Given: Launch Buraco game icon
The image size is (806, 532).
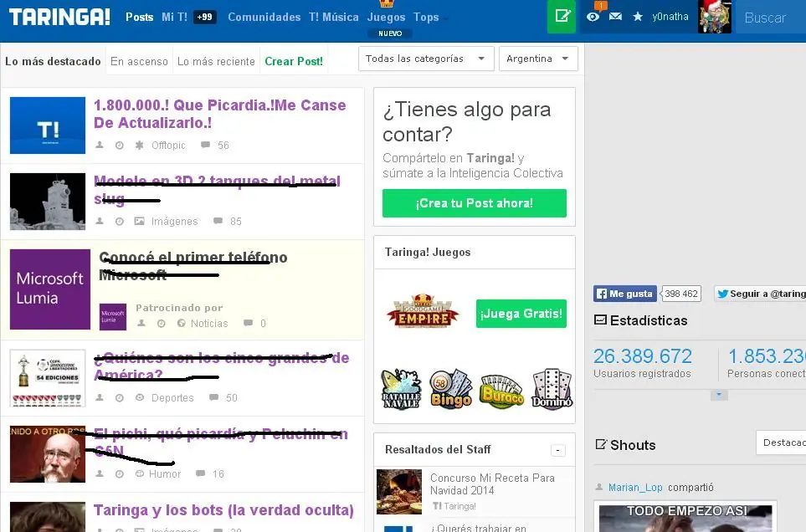Looking at the screenshot, I should tap(501, 391).
